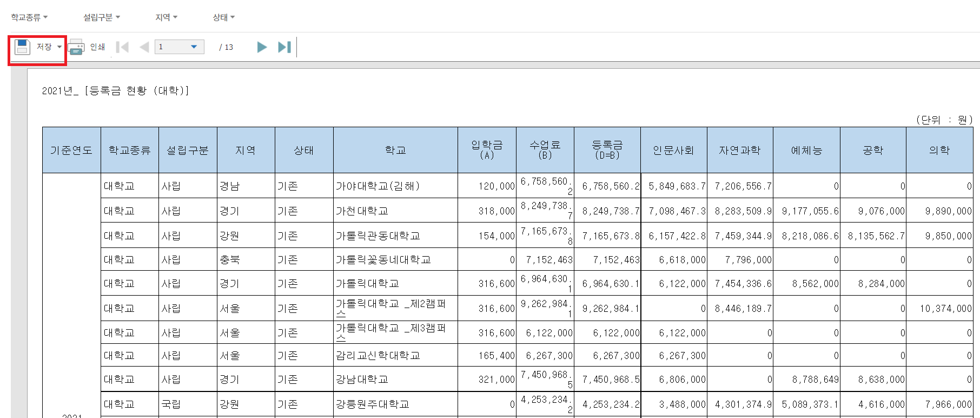Click the 등록금 (D=B) column header
This screenshot has height=418, width=980.
(607, 150)
